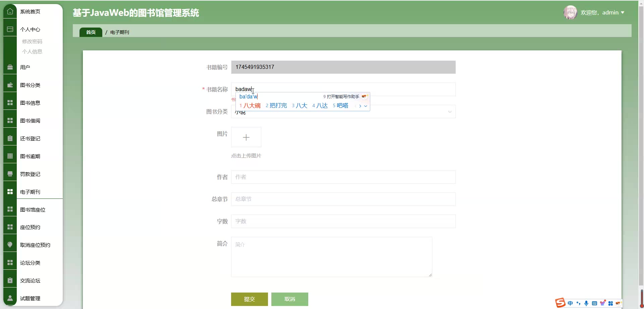
Task: Click the 电子期刊 grid icon in sidebar
Action: click(10, 191)
